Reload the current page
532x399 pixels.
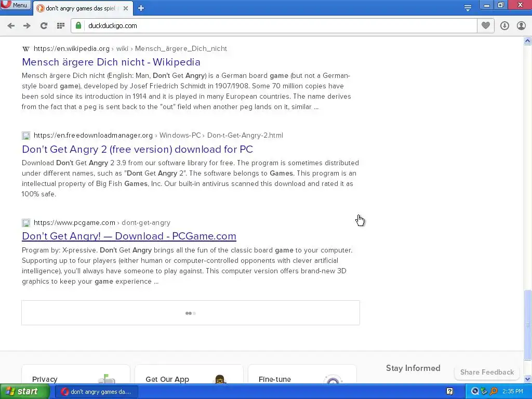(x=44, y=26)
